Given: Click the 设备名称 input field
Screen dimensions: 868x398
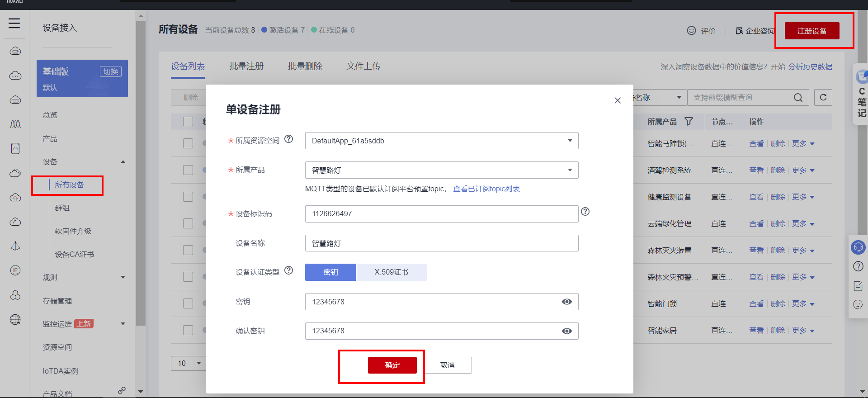Looking at the screenshot, I should click(x=442, y=243).
